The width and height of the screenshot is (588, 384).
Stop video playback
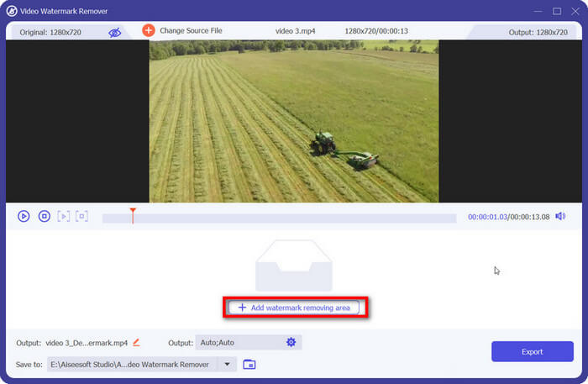pos(45,216)
